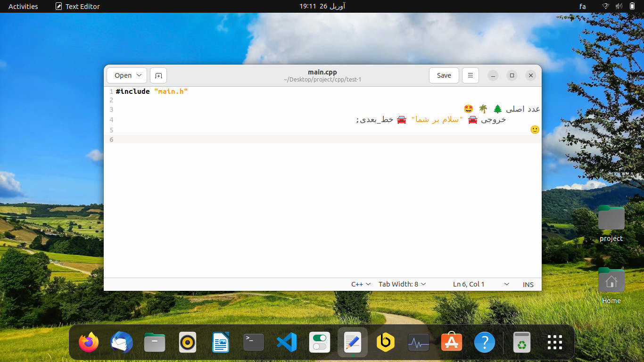Place cursor on empty line 6
The height and width of the screenshot is (362, 644).
[x=325, y=140]
